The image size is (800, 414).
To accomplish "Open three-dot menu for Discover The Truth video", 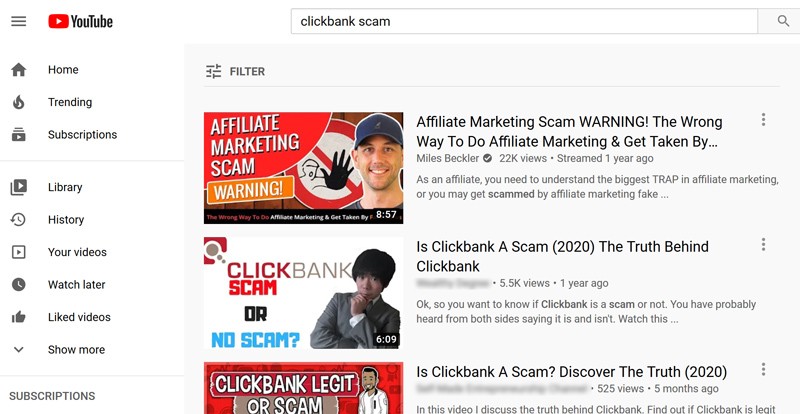I will click(763, 369).
